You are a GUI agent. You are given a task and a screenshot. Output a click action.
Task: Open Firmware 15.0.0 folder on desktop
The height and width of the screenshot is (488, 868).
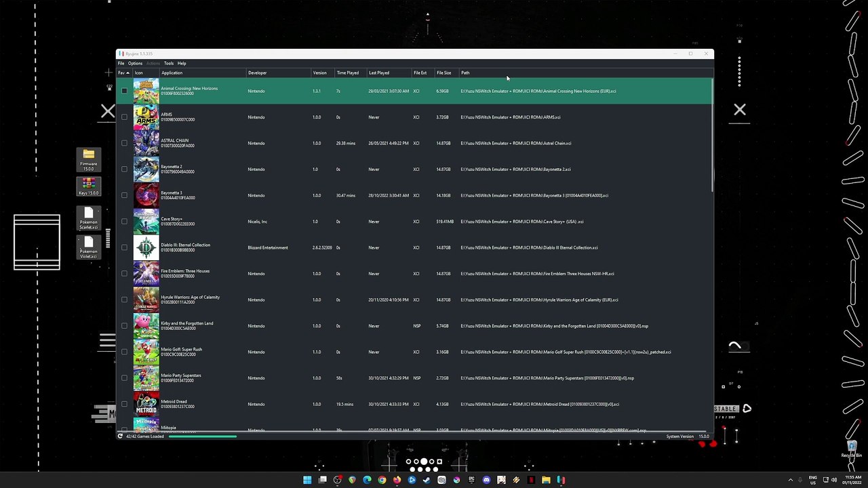88,160
